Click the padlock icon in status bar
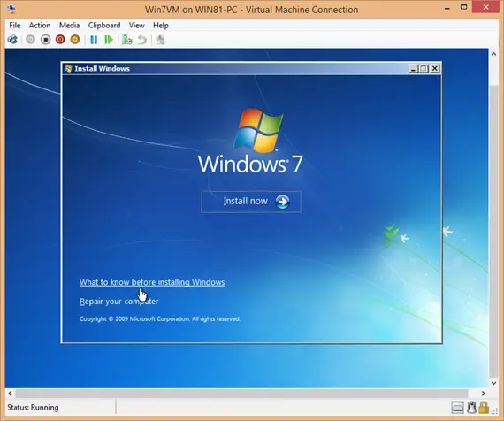This screenshot has width=504, height=421. [x=484, y=407]
